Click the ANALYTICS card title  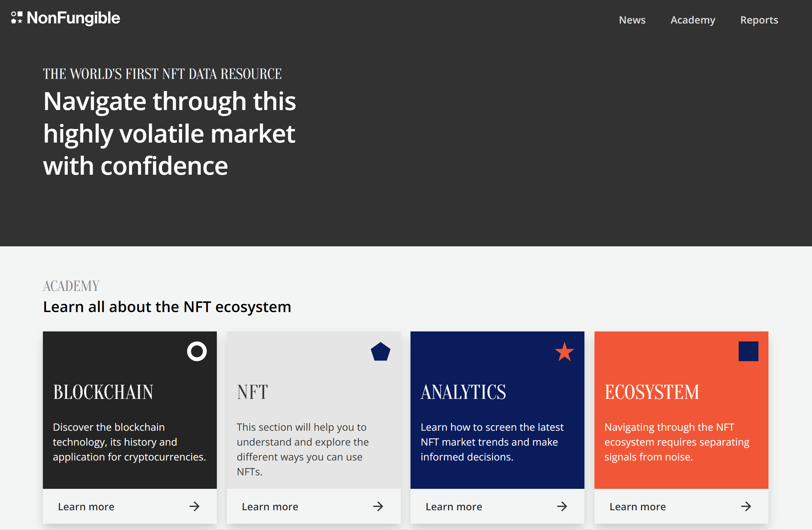click(463, 392)
